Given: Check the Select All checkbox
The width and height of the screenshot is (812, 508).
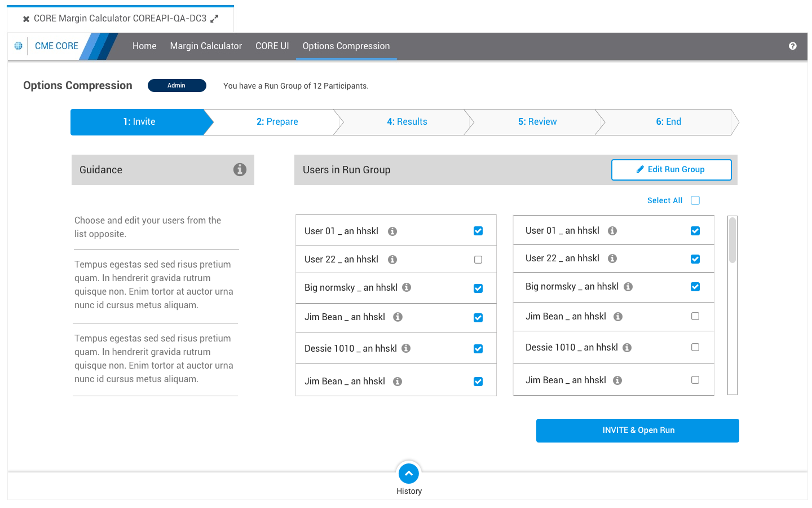Looking at the screenshot, I should 695,200.
